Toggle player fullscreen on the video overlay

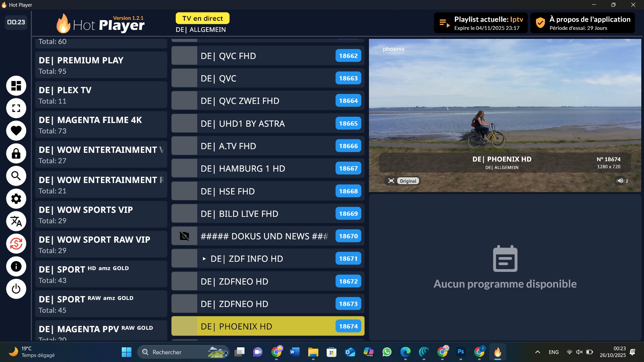pyautogui.click(x=391, y=181)
